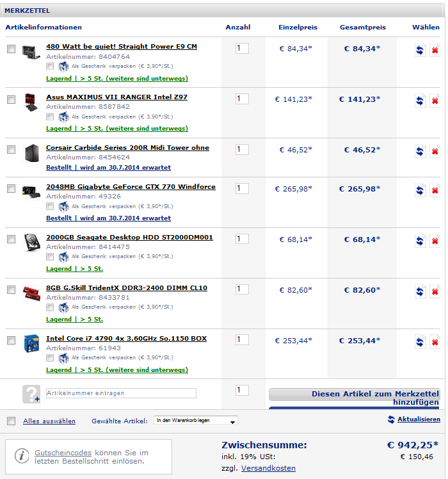Open 8GB G.Skill TridentX DDR3-2400 link
The image size is (448, 479).
tap(127, 288)
